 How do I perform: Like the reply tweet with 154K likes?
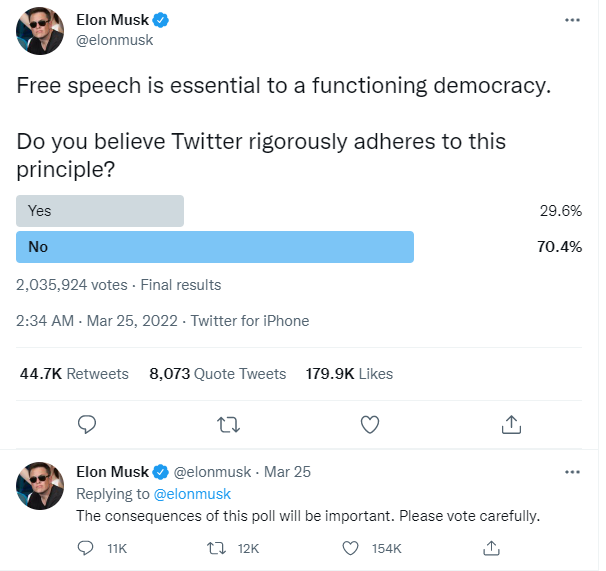pyautogui.click(x=350, y=548)
